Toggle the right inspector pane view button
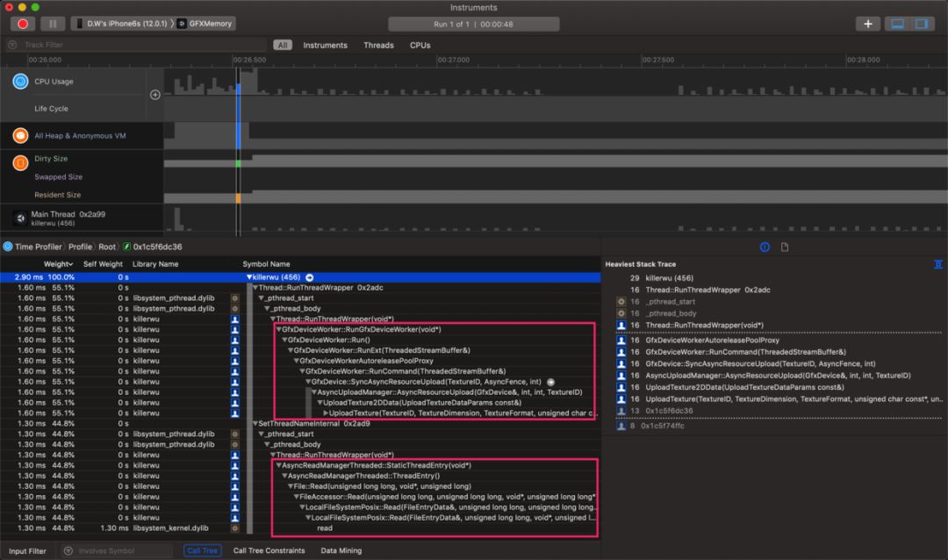The image size is (948, 560). pos(922,24)
